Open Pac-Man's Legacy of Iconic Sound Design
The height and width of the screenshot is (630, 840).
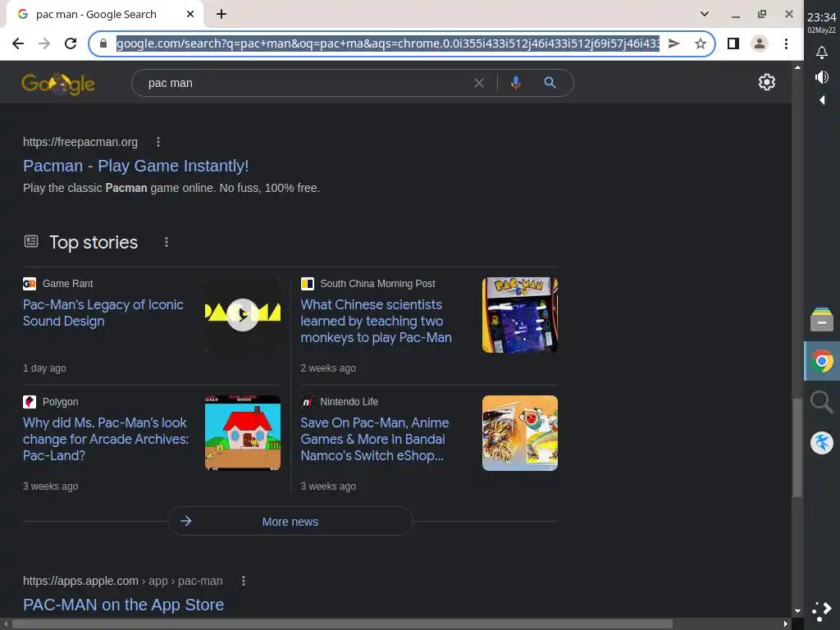click(103, 313)
